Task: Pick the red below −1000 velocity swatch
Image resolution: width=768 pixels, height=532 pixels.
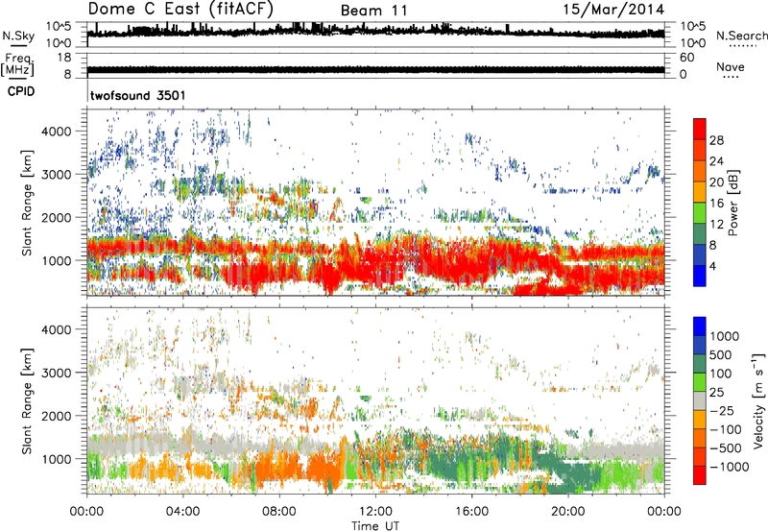Action: [700, 475]
